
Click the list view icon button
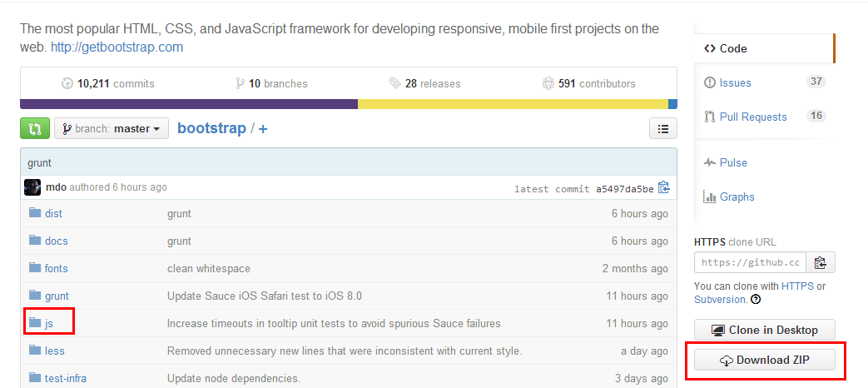point(662,129)
